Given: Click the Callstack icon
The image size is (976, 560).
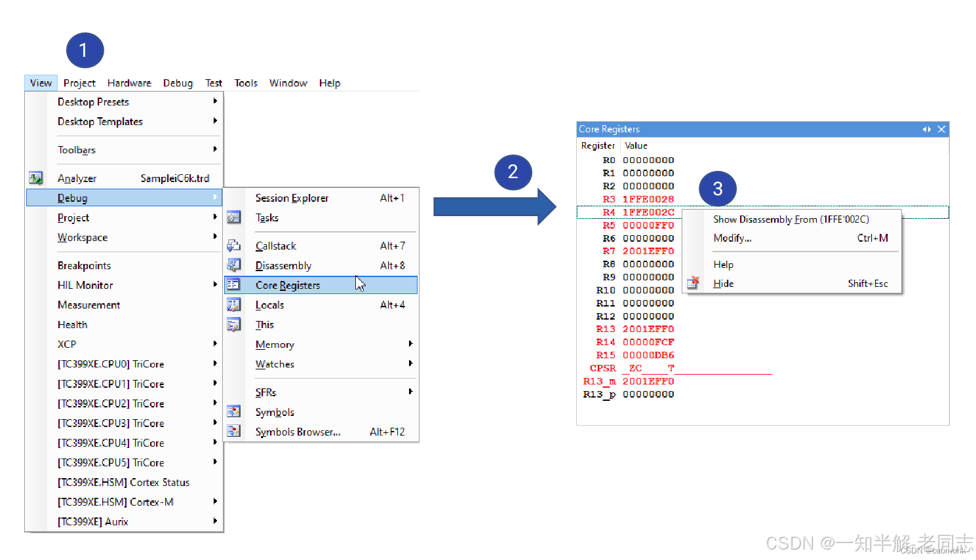Looking at the screenshot, I should click(234, 245).
